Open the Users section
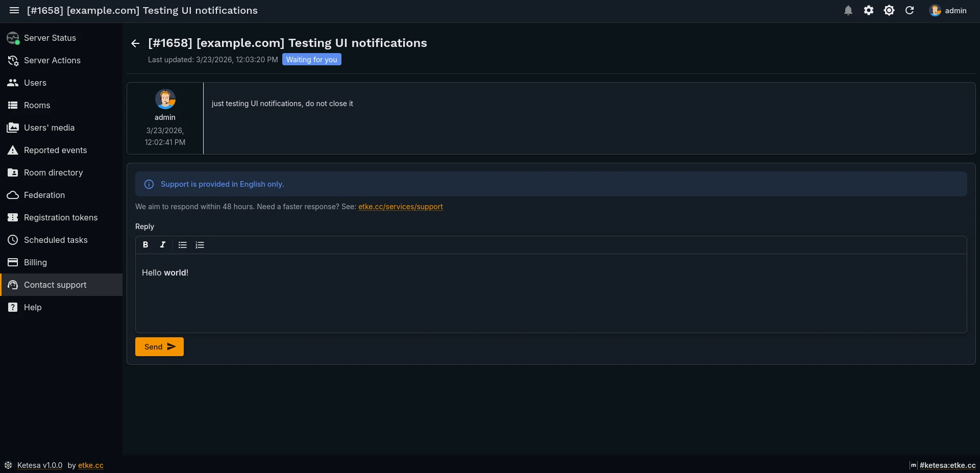Screen dimensions: 980x473 61,83
